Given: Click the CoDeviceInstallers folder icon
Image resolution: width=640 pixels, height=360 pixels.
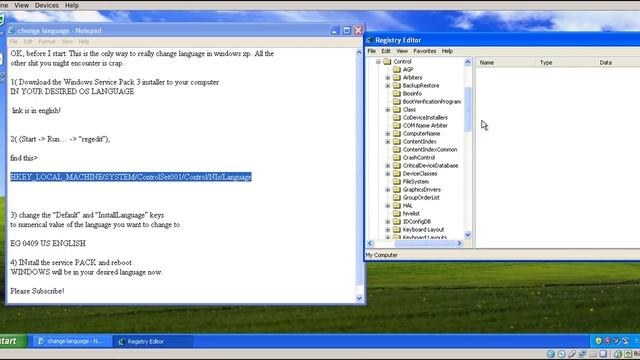Looking at the screenshot, I should pos(397,118).
